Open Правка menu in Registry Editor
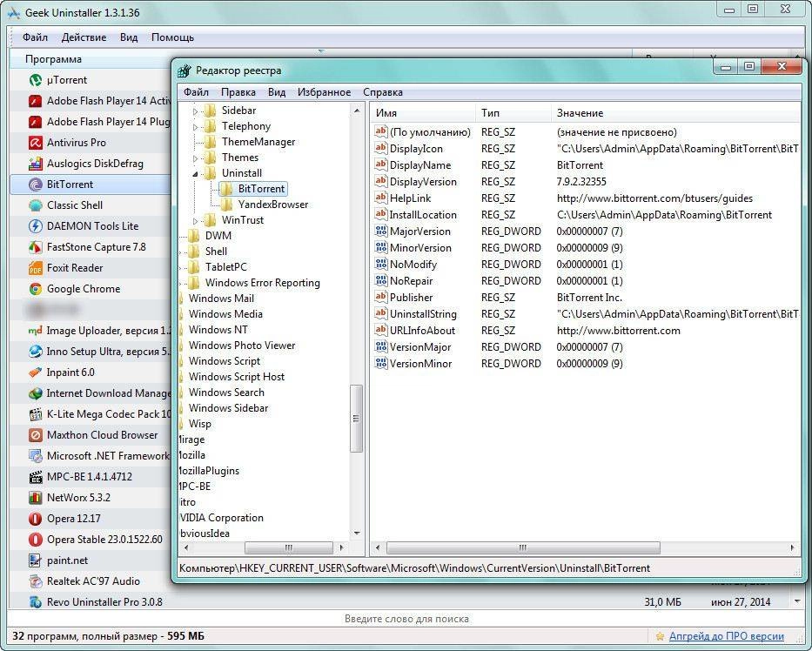 [238, 92]
